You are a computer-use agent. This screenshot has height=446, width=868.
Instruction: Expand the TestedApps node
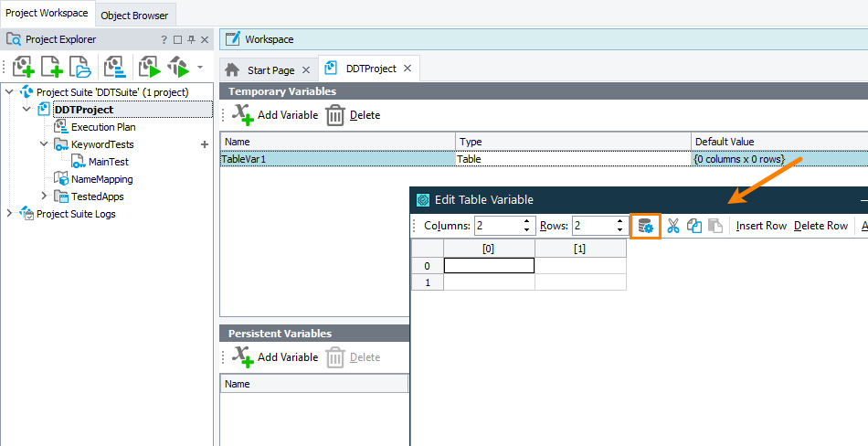tap(44, 196)
